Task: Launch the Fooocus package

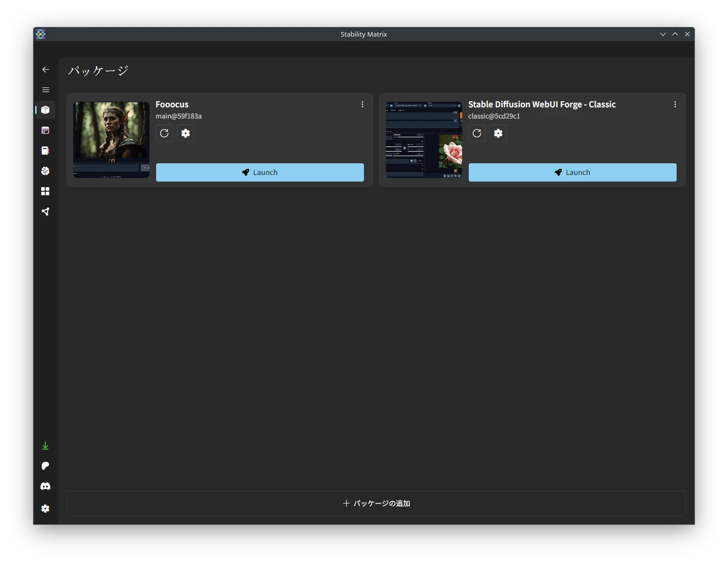Action: pos(260,172)
